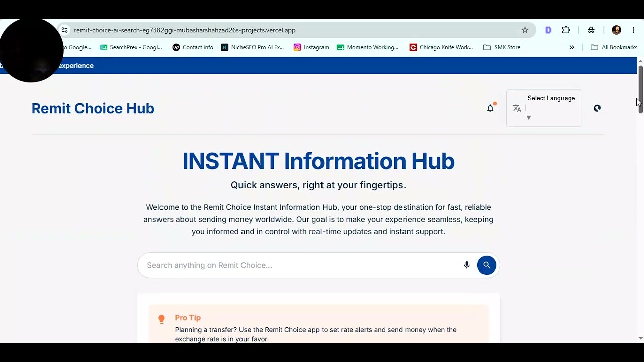Bookmark this page with the star icon
The height and width of the screenshot is (362, 644).
525,30
